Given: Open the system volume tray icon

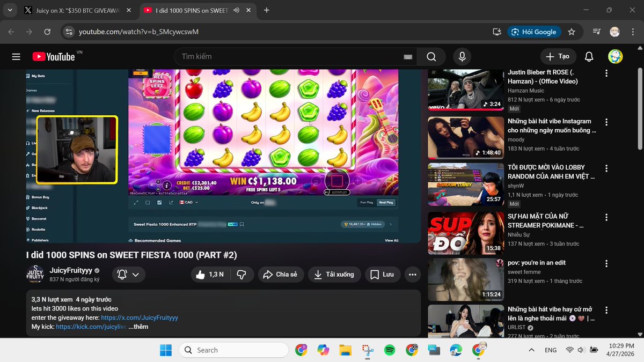Looking at the screenshot, I should [581, 350].
